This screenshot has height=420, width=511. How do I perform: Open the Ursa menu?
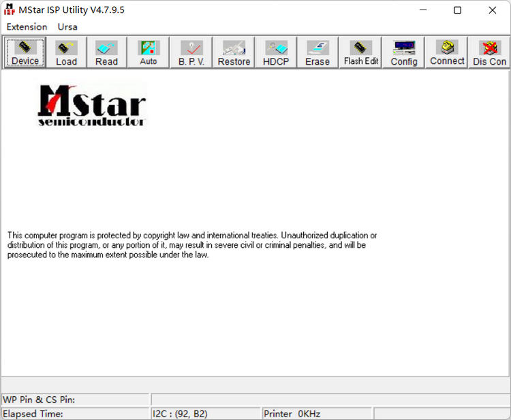[67, 27]
